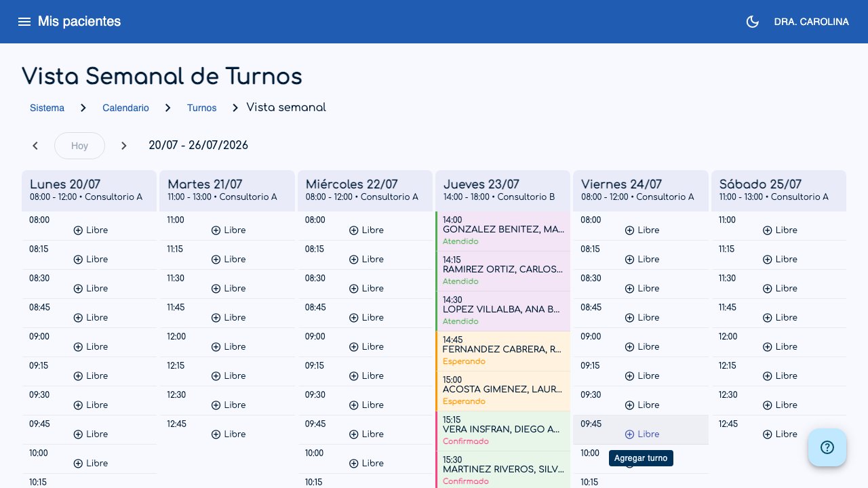868x488 pixels.
Task: Click the Jueves 23/07 column header
Action: click(503, 190)
